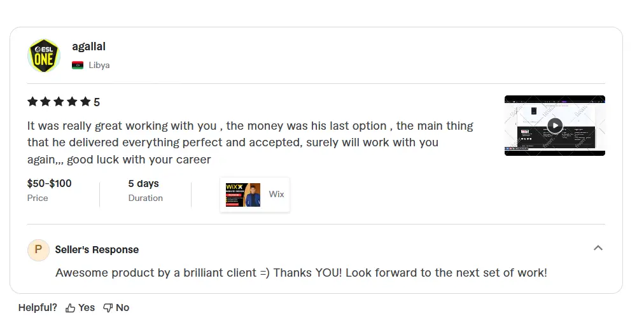Open the Wix gig thumbnail image
Viewport: 644px width, 332px height.
coord(243,195)
